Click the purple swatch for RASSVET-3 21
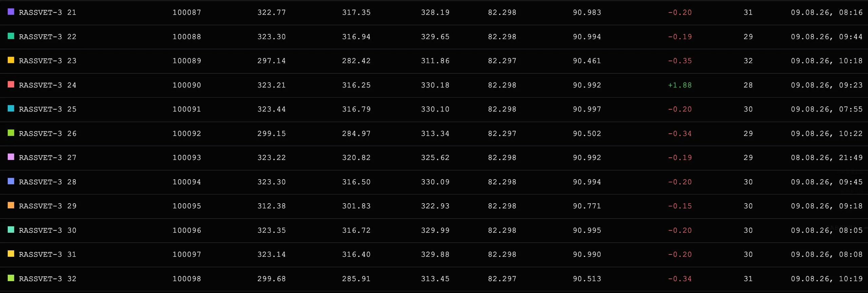This screenshot has width=868, height=293. (11, 12)
